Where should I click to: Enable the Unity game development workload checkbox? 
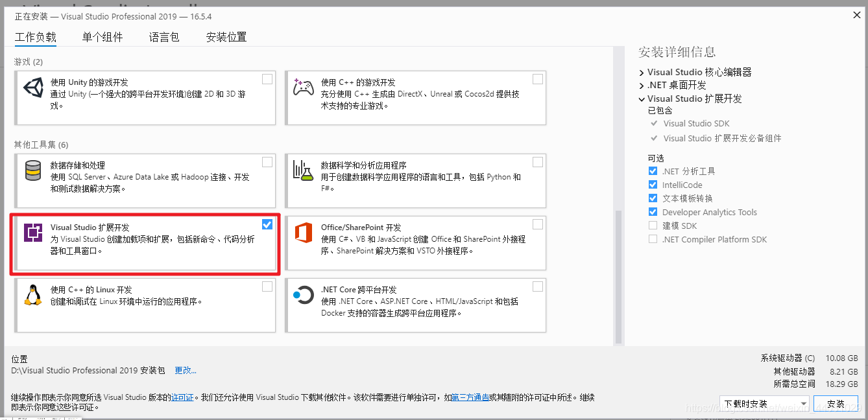[267, 79]
